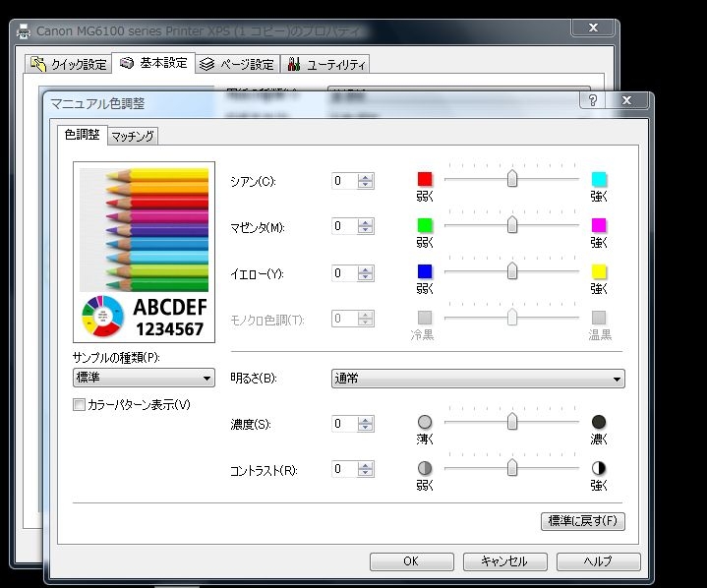Click the コントラスト slider handle

[x=511, y=468]
